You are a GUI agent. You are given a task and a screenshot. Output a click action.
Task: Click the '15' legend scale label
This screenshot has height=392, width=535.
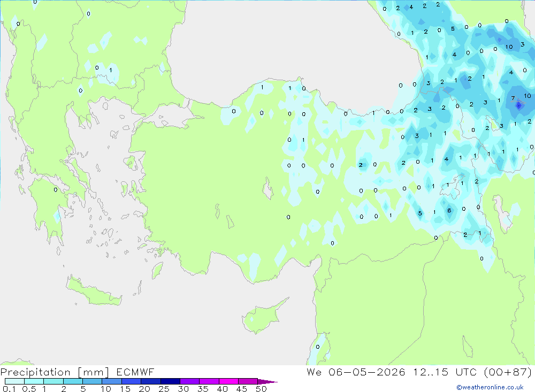[x=125, y=389]
